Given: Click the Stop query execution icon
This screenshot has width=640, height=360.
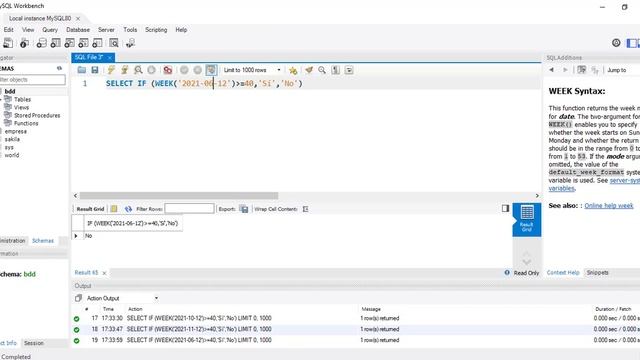Looking at the screenshot, I should click(151, 70).
